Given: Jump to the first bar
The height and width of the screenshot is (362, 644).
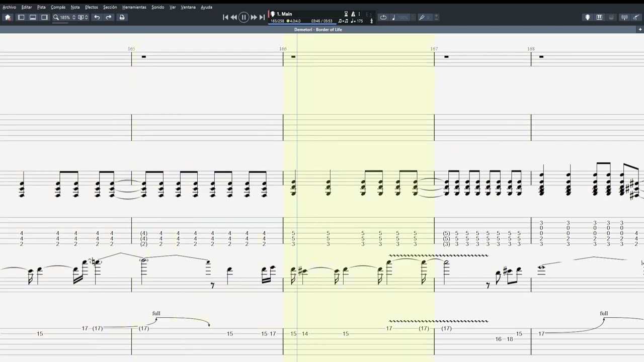Looking at the screenshot, I should (x=226, y=17).
